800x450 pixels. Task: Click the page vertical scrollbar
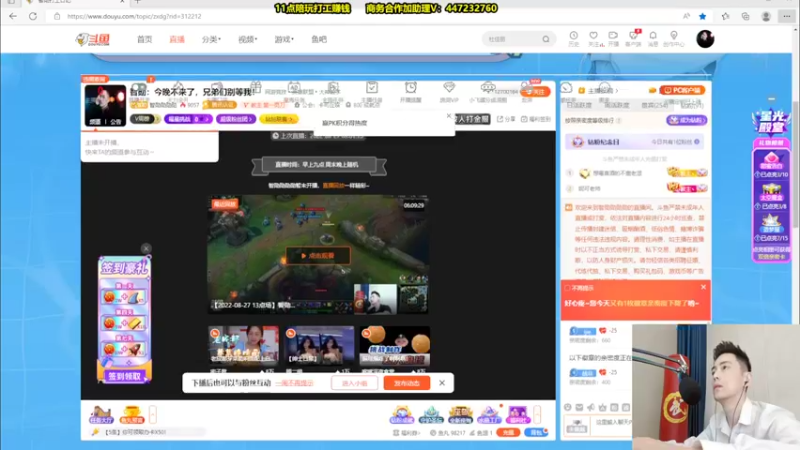pos(796,163)
